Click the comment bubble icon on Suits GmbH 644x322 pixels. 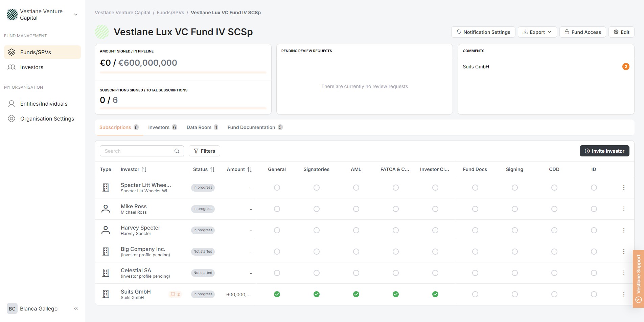click(173, 294)
